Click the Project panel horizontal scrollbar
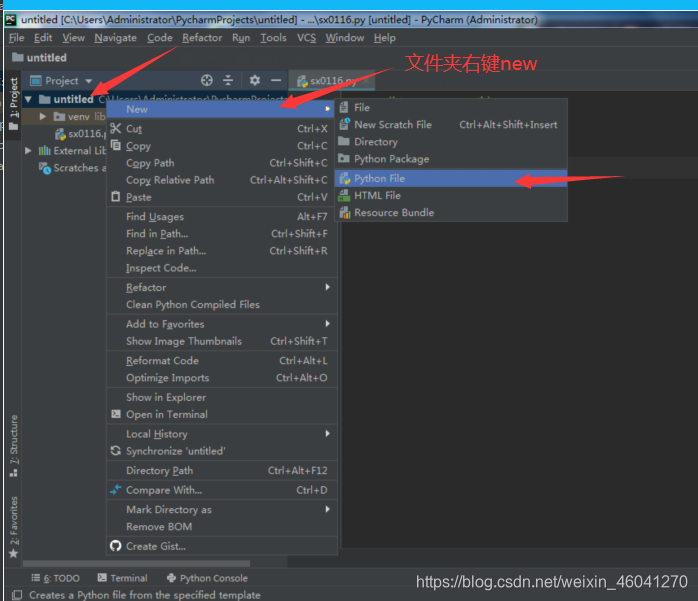Image resolution: width=698 pixels, height=601 pixels. [136, 563]
